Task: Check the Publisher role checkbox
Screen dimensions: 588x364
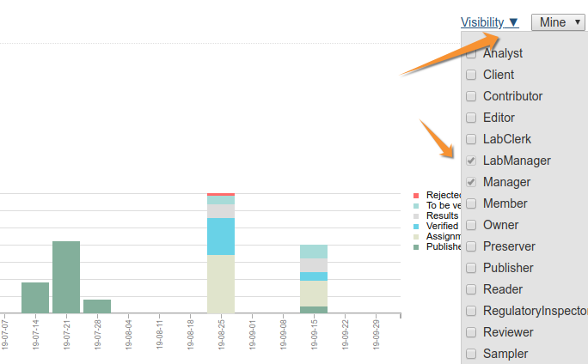Action: [x=471, y=268]
